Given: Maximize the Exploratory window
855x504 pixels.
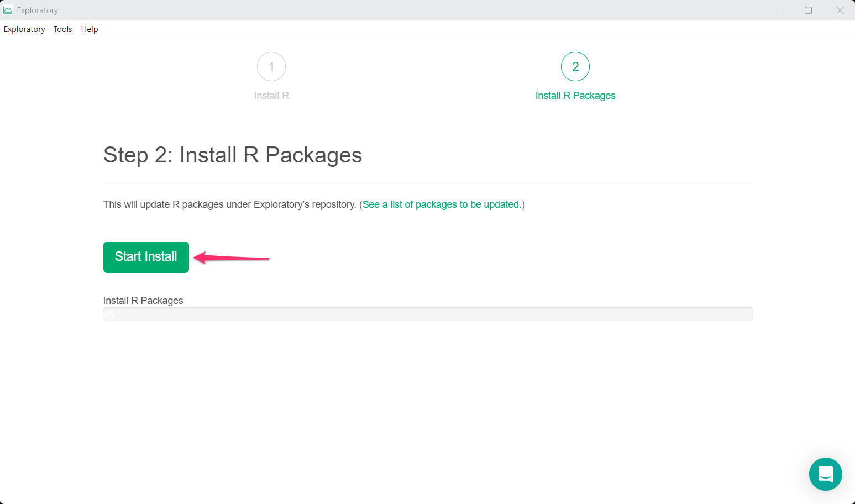Looking at the screenshot, I should click(x=808, y=10).
